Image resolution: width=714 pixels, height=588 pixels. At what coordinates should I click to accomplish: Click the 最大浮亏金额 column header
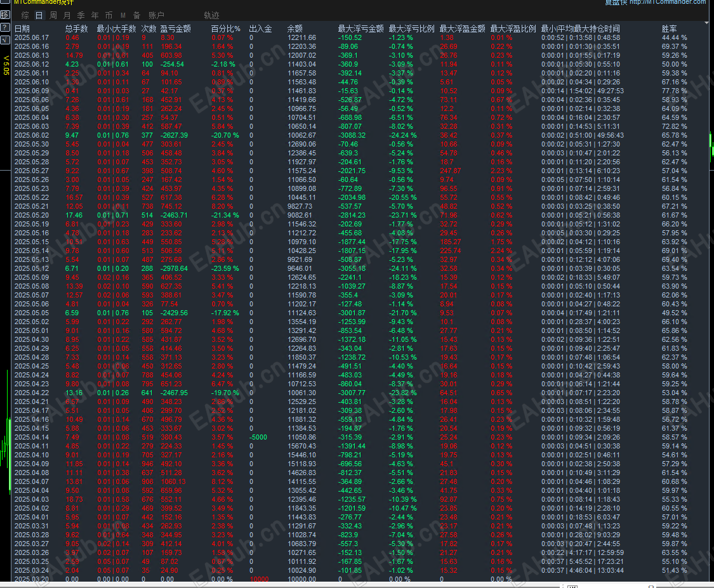point(360,29)
